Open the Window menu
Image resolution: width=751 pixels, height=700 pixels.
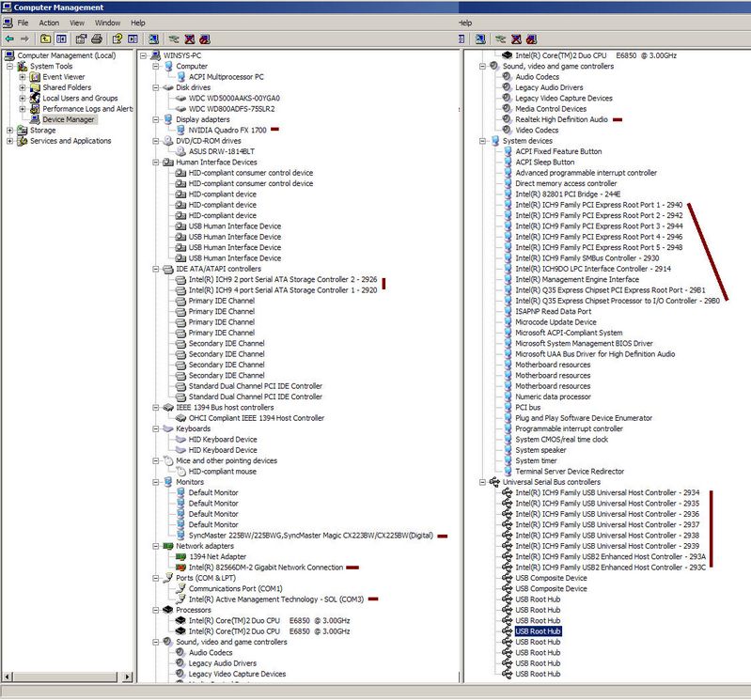click(107, 23)
